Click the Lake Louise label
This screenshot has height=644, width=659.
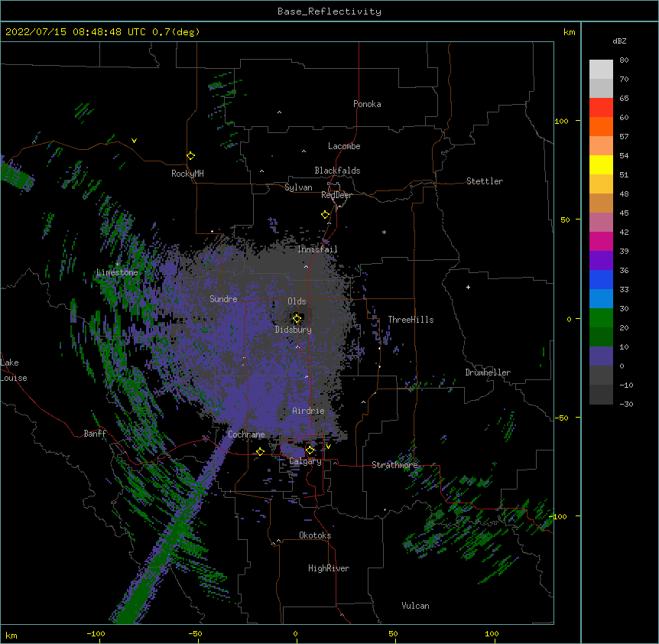tap(14, 370)
